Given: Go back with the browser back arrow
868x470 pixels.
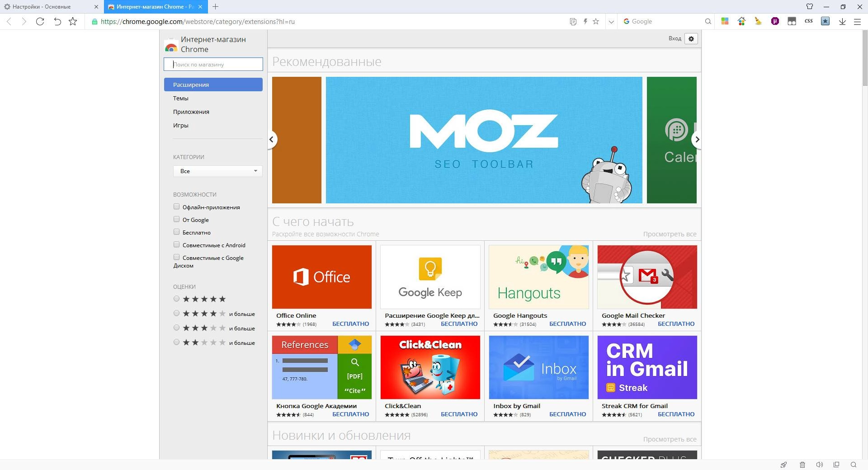Looking at the screenshot, I should click(x=9, y=21).
